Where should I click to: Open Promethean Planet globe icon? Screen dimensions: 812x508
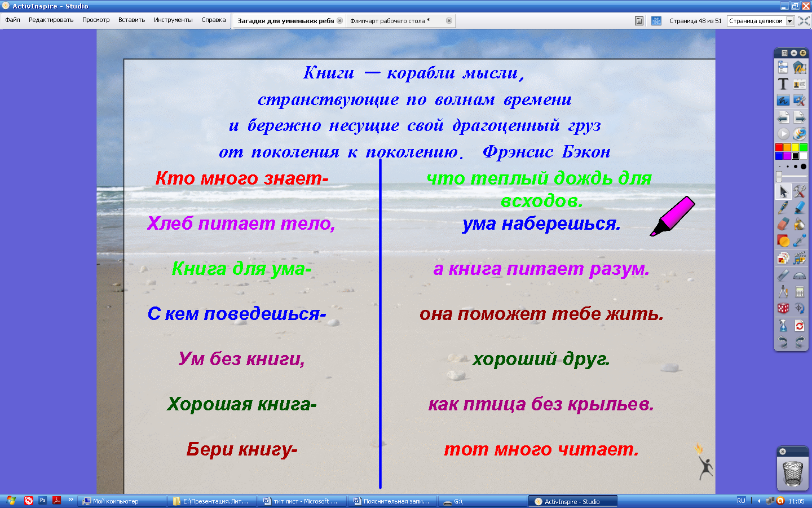coord(800,134)
